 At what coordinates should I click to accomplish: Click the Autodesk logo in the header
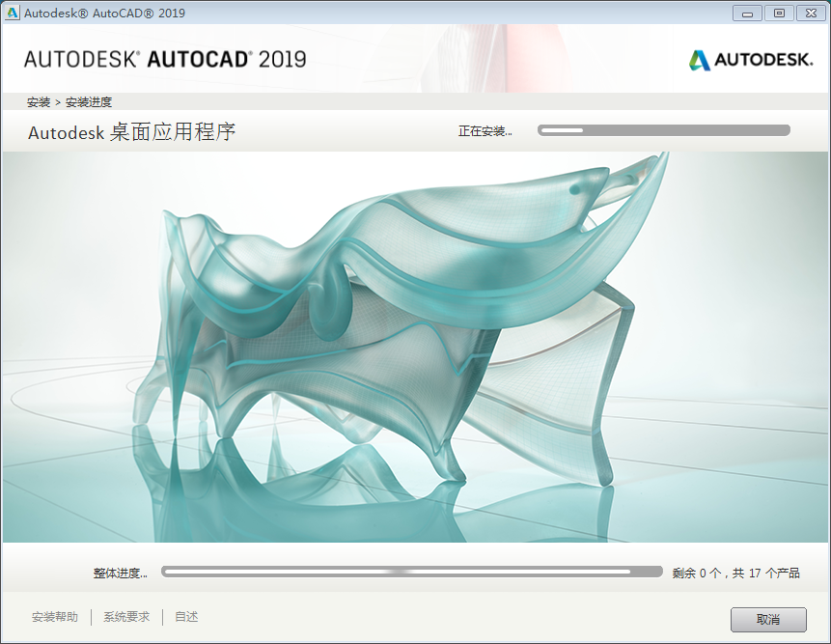coord(750,60)
